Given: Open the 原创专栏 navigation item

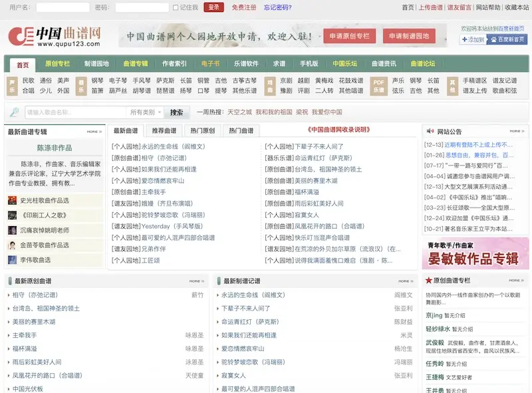Looking at the screenshot, I should coord(57,63).
